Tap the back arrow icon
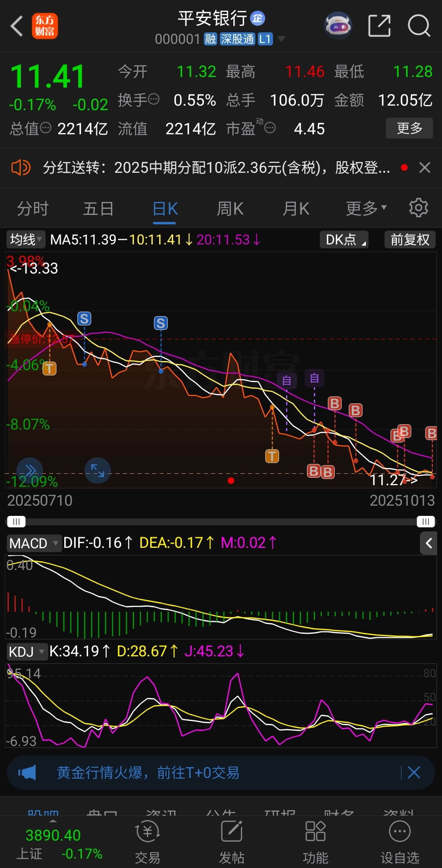 16,26
